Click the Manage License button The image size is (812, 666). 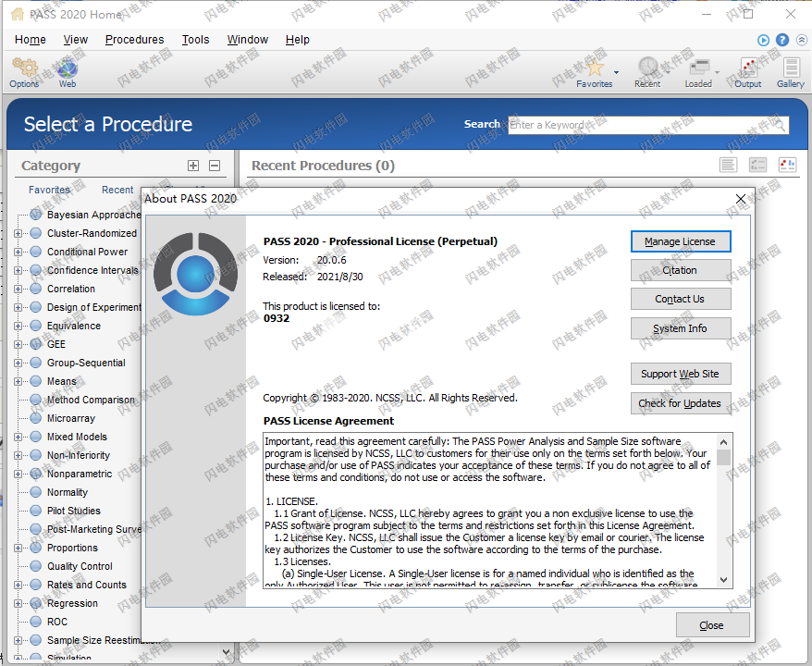coord(681,241)
